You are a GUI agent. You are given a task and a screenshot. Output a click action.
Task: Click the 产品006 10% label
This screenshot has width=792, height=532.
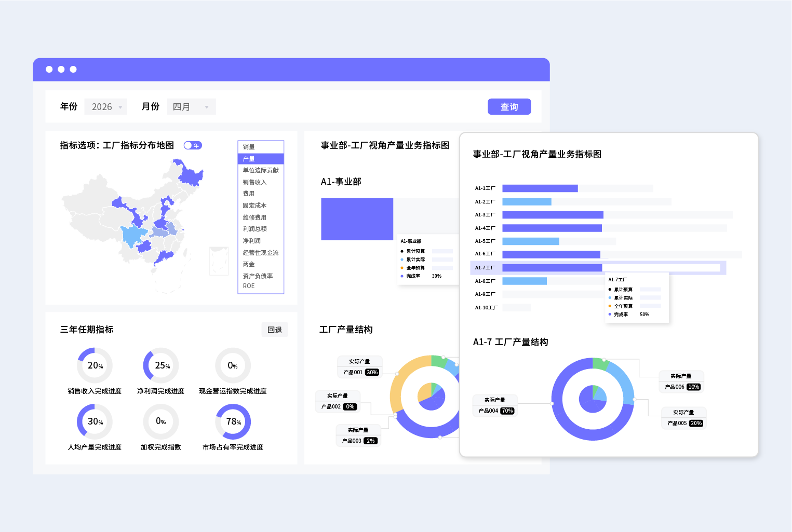point(682,387)
